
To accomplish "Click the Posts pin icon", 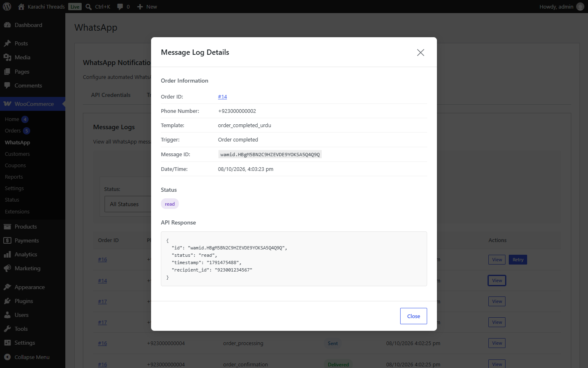I will tap(7, 43).
